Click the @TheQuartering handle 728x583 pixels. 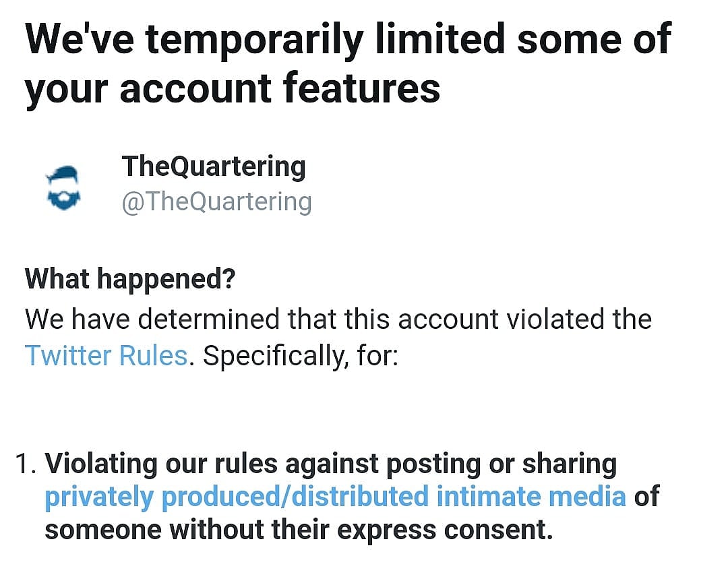216,202
